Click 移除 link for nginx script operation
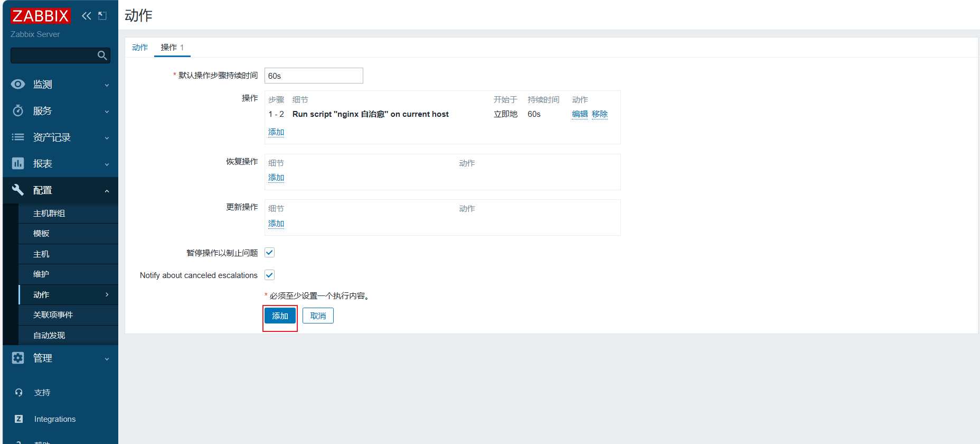The height and width of the screenshot is (444, 980). 600,114
